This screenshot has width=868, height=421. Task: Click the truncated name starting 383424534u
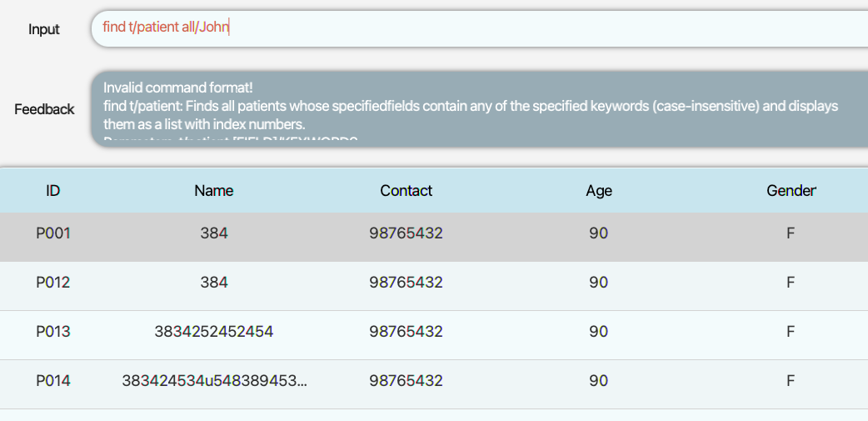[213, 381]
